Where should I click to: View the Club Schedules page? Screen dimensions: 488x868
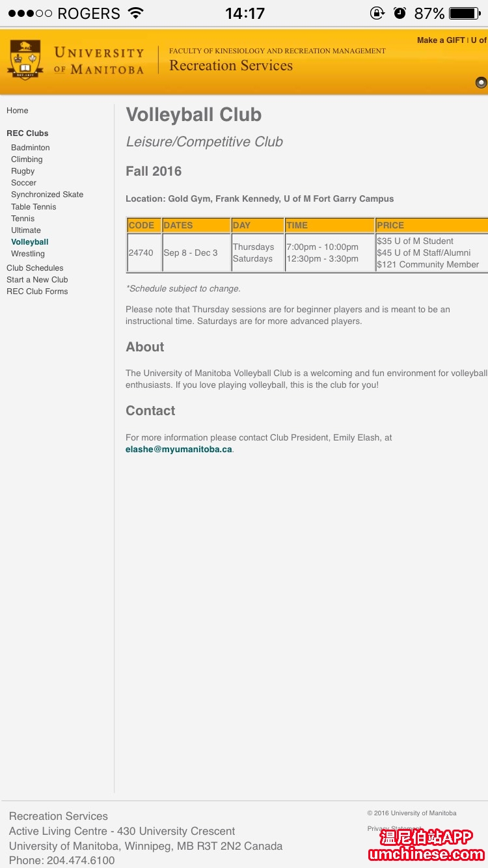click(x=35, y=268)
